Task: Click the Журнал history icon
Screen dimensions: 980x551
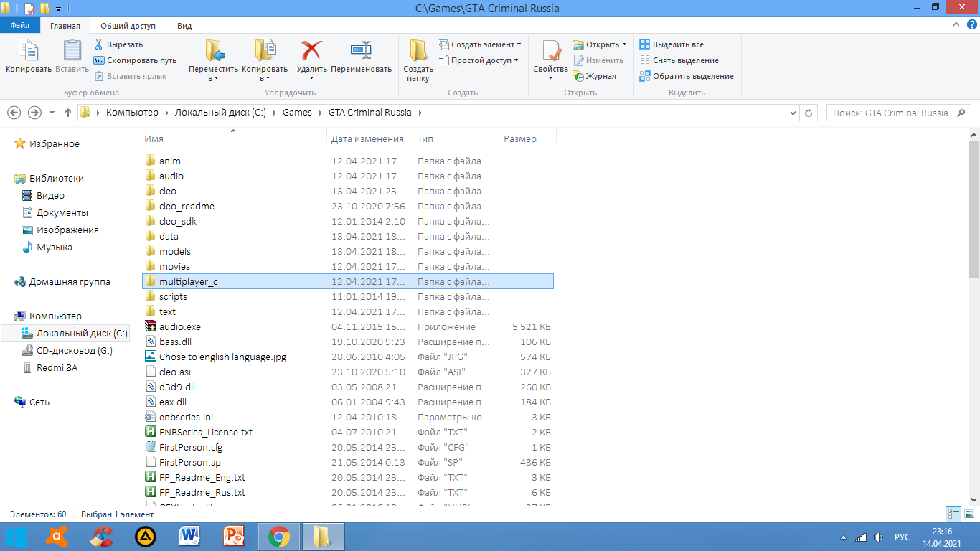Action: [578, 76]
